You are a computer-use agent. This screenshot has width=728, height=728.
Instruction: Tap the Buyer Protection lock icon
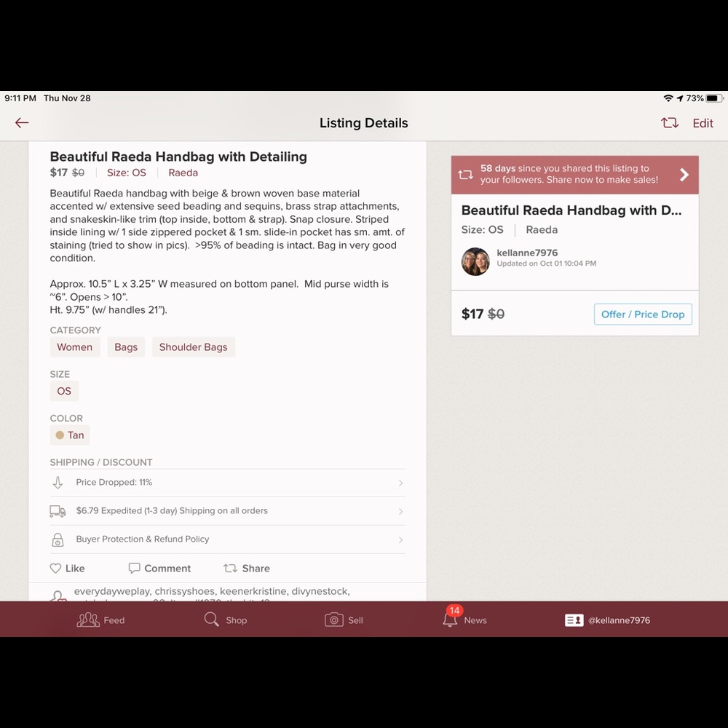[58, 539]
